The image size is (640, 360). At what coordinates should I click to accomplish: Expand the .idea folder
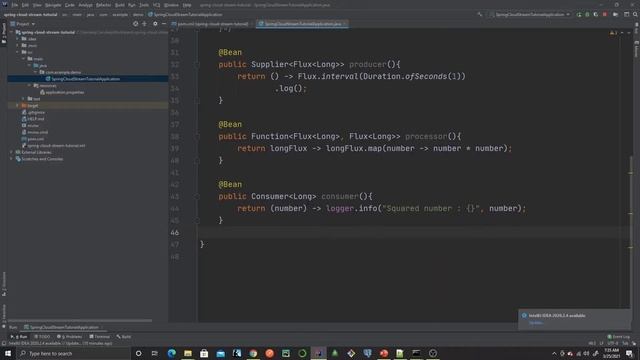click(18, 39)
